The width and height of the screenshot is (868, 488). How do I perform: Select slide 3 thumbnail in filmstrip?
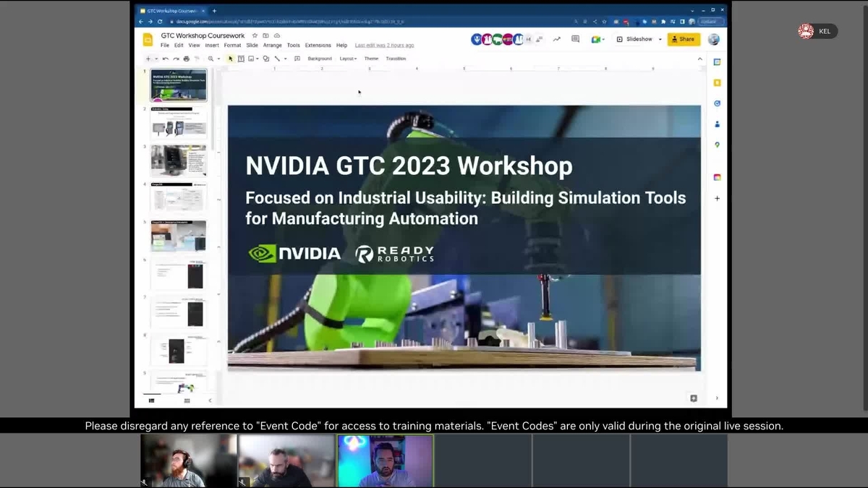click(178, 160)
